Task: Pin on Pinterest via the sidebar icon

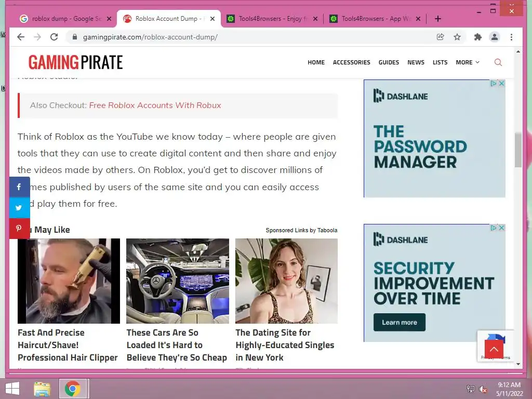Action: point(19,229)
